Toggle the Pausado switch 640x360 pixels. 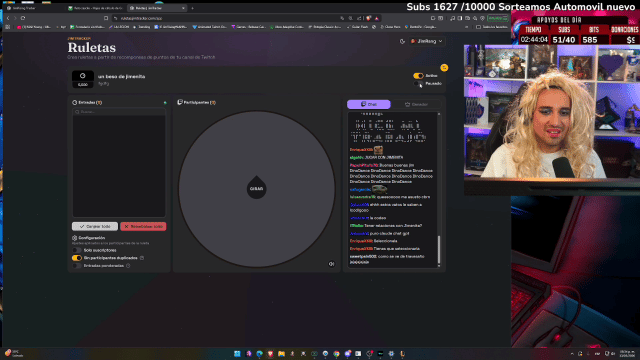418,83
